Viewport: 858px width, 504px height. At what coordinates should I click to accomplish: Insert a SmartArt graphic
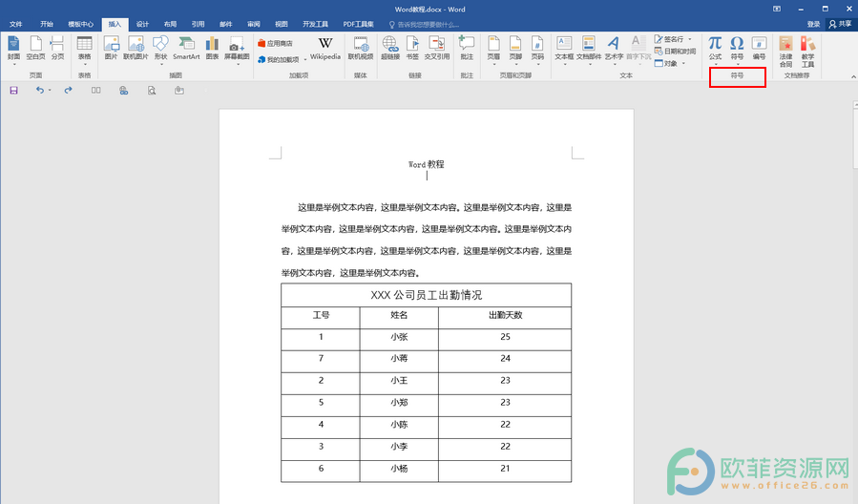pyautogui.click(x=186, y=48)
